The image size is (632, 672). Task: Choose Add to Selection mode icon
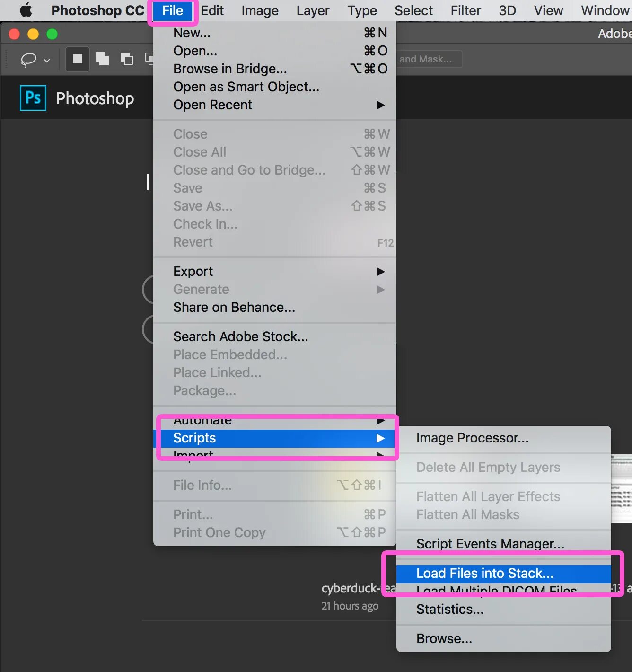[102, 59]
